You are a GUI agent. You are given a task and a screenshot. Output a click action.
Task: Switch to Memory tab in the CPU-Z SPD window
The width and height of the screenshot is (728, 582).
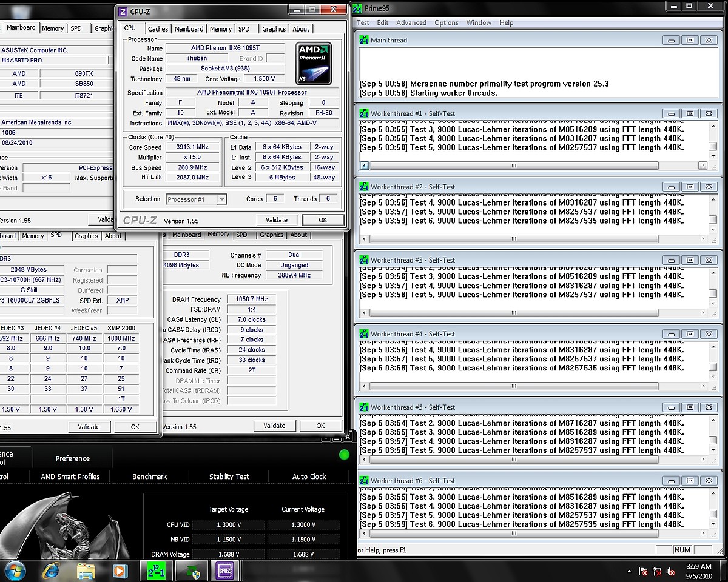33,236
